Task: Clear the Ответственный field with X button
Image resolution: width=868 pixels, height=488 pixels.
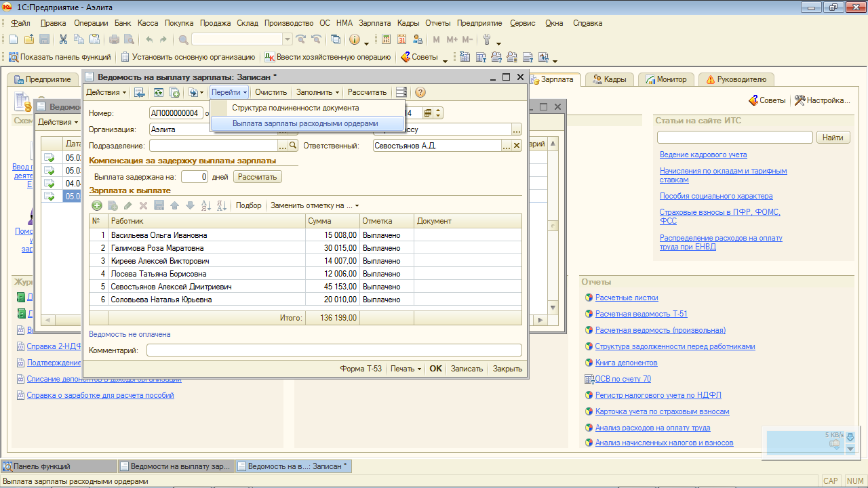Action: pyautogui.click(x=517, y=146)
